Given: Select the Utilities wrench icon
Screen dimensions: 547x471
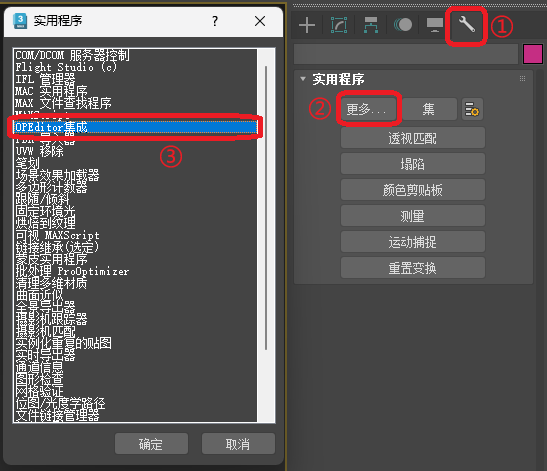Looking at the screenshot, I should click(467, 25).
